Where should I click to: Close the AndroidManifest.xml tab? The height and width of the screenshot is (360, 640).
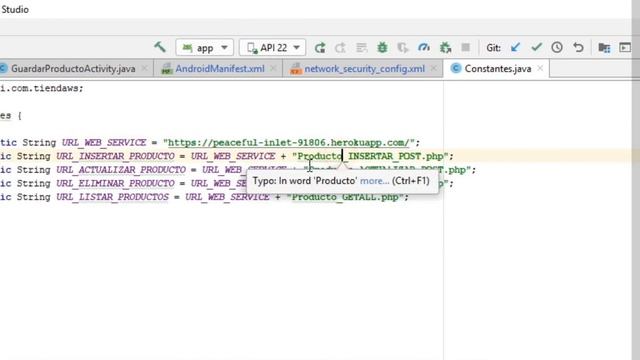click(273, 69)
